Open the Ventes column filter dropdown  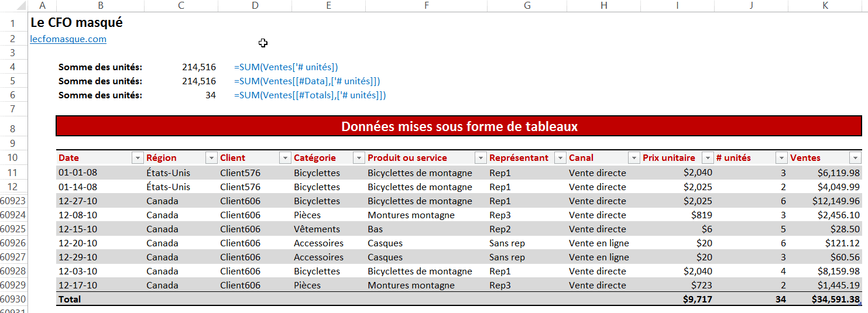click(855, 158)
